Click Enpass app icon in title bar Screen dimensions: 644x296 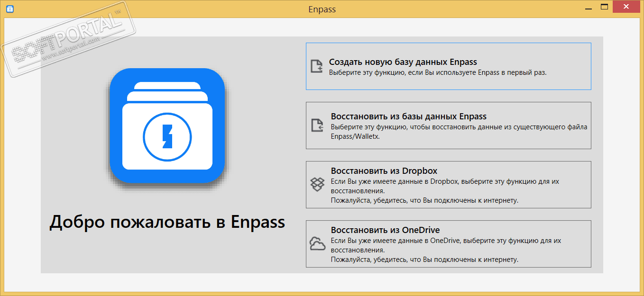9,9
